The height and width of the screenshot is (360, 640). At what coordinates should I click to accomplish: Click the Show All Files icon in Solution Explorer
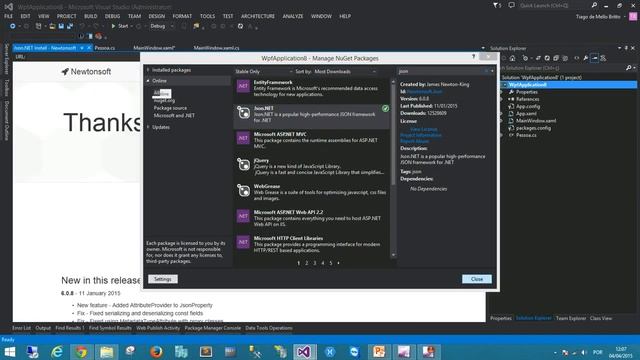point(565,58)
